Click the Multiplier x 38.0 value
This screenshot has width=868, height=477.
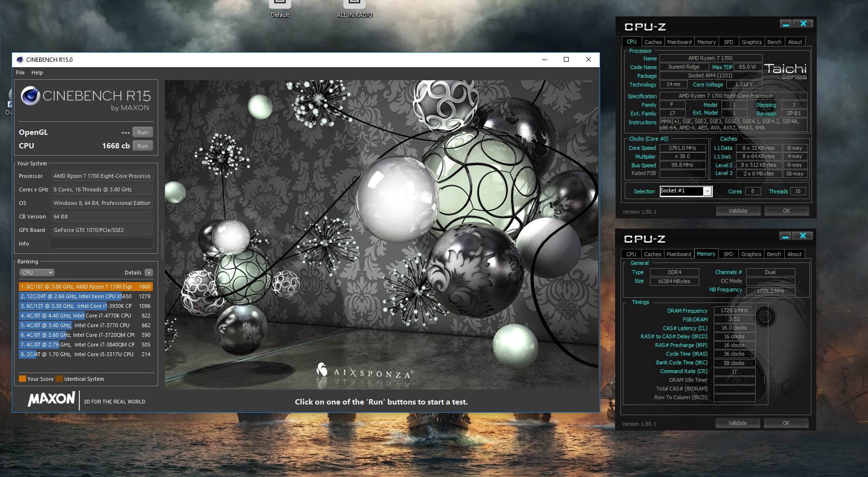[x=682, y=157]
